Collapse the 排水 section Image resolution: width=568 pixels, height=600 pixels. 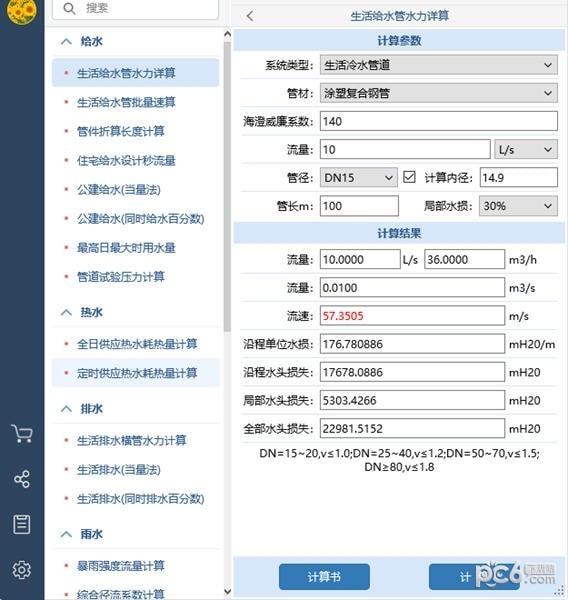pyautogui.click(x=66, y=409)
